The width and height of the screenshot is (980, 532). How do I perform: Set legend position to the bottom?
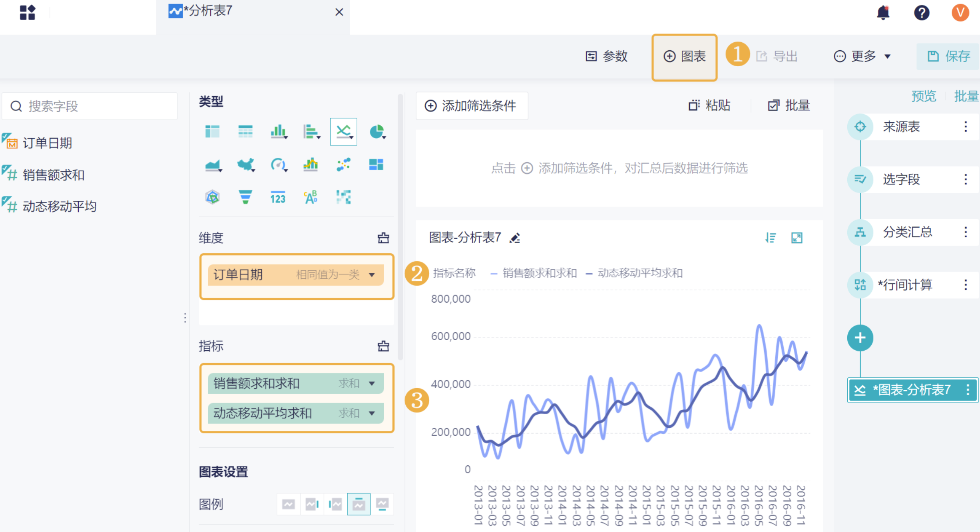pyautogui.click(x=382, y=504)
